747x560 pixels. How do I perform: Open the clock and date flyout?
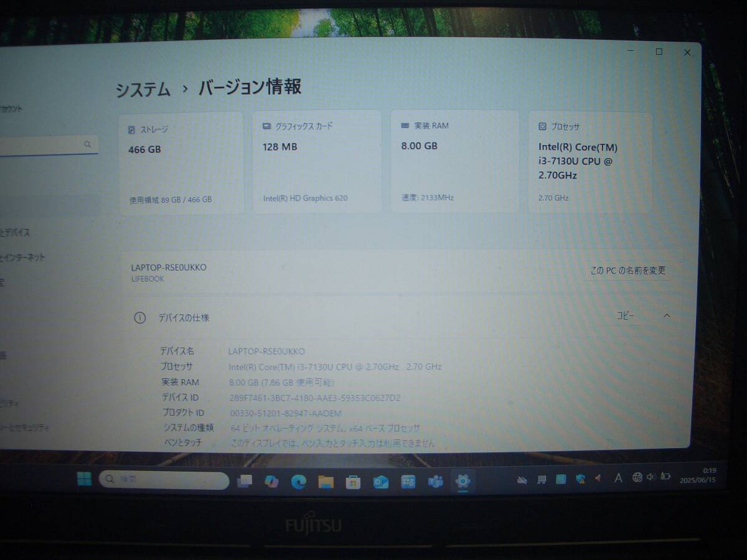[697, 476]
